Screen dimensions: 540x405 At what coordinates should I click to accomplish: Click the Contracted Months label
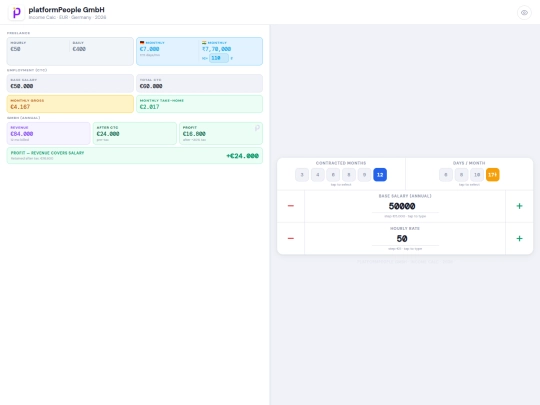point(341,163)
